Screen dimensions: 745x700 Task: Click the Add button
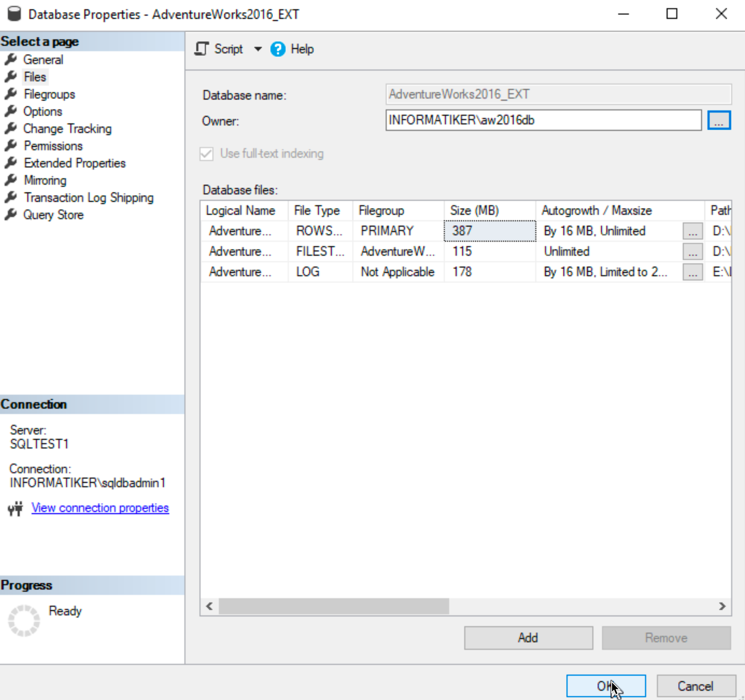click(x=528, y=638)
